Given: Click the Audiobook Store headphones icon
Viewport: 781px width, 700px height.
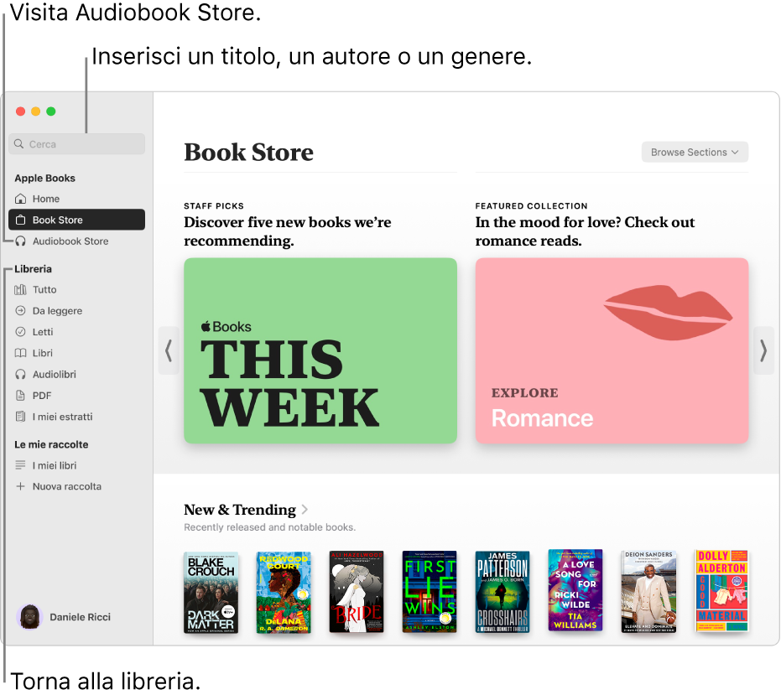Looking at the screenshot, I should (21, 241).
